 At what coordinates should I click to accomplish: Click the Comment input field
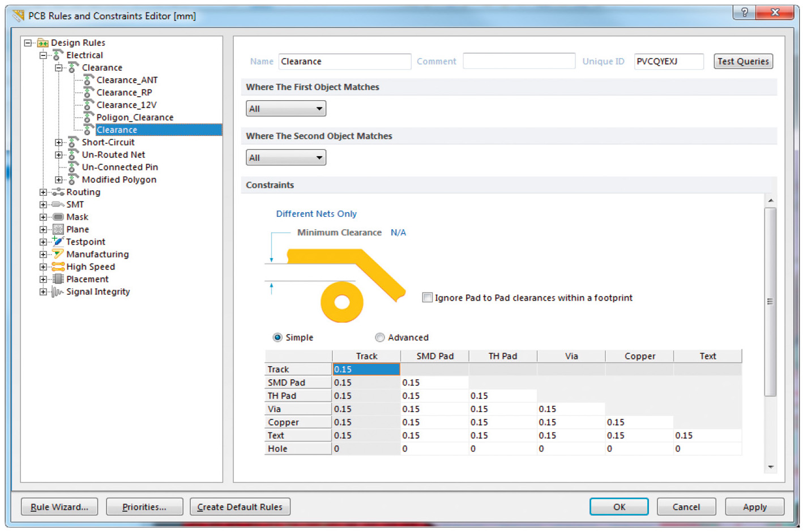click(x=519, y=61)
